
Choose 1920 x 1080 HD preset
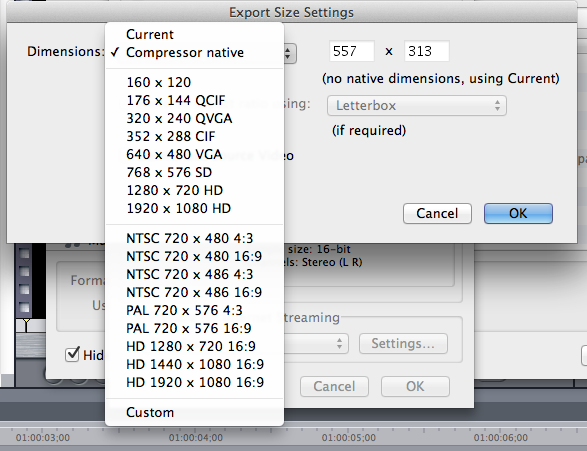pyautogui.click(x=194, y=208)
